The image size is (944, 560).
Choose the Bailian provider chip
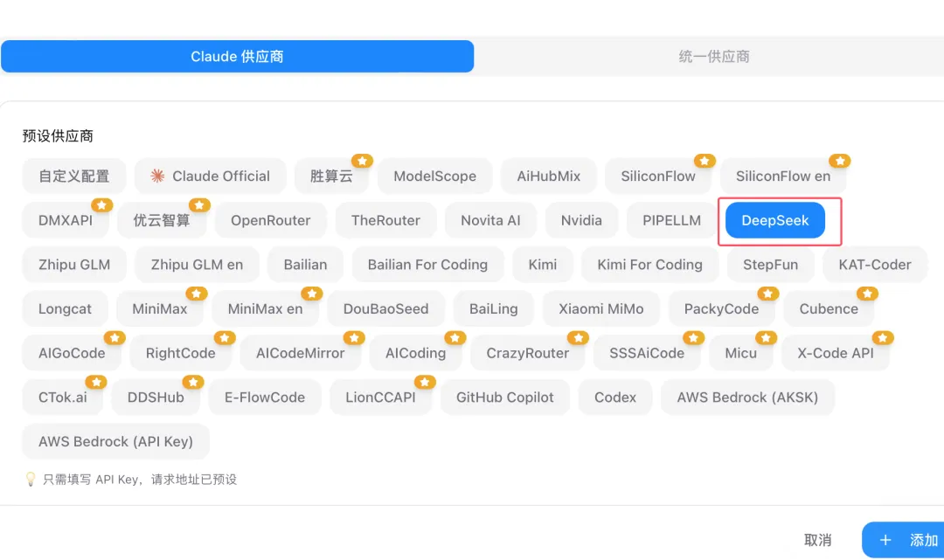[x=305, y=265]
